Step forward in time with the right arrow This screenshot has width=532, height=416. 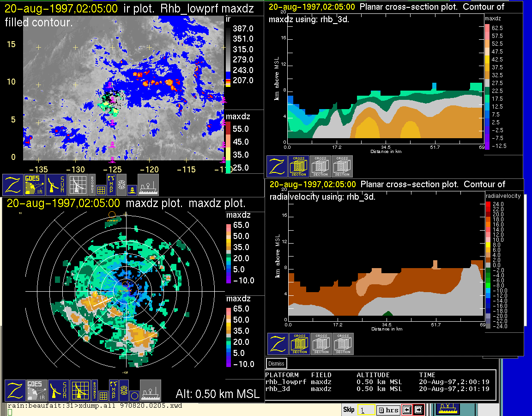[x=418, y=410]
